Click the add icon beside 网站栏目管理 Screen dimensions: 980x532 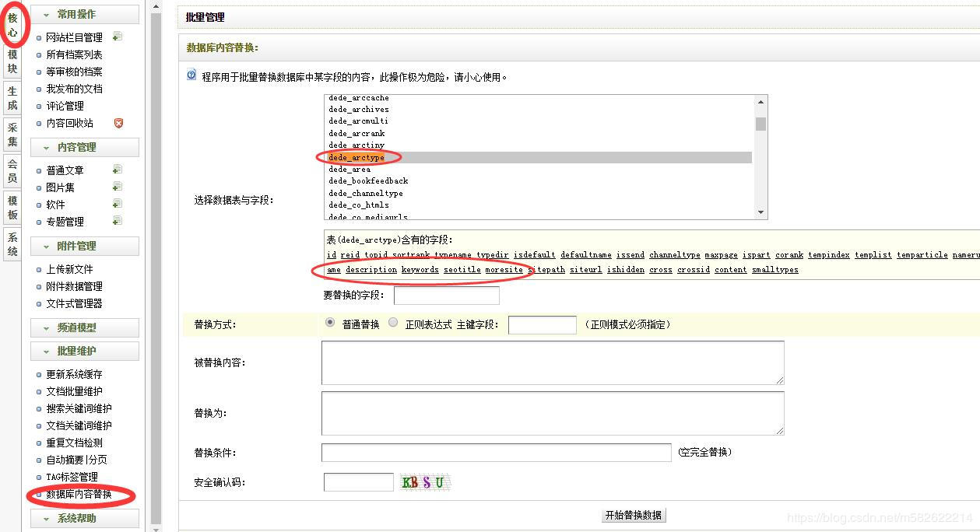point(118,36)
